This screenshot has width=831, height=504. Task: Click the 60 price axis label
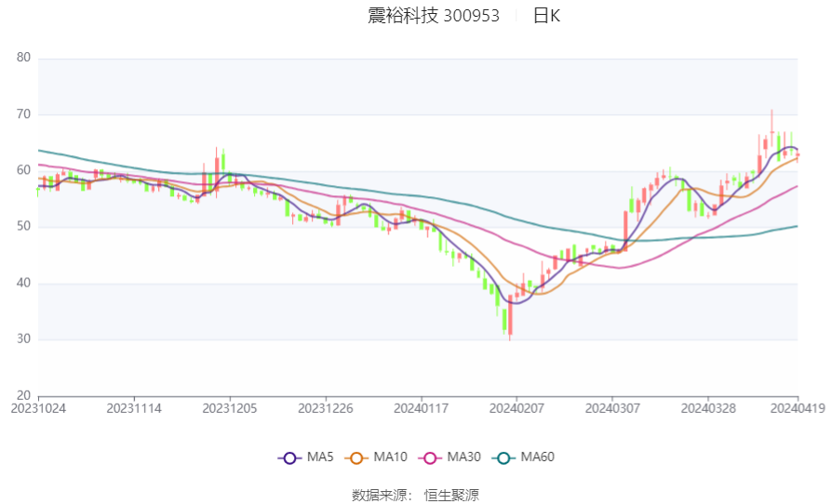[24, 170]
